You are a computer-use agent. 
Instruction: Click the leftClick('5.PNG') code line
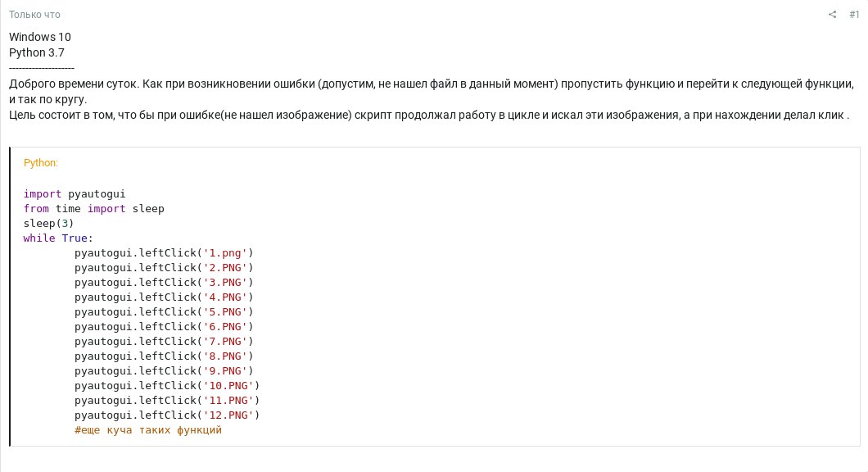pyautogui.click(x=164, y=312)
